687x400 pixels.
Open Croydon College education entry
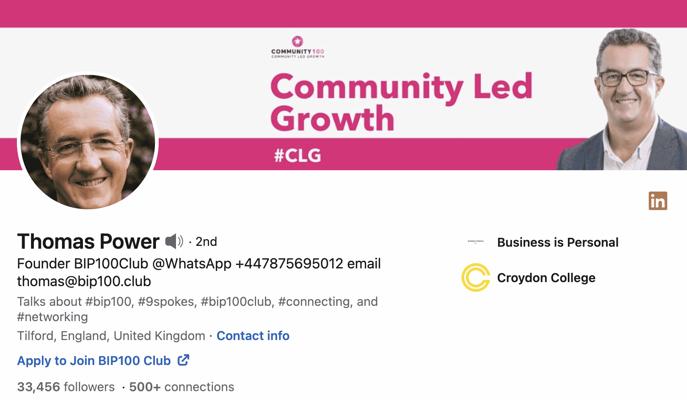(x=546, y=278)
